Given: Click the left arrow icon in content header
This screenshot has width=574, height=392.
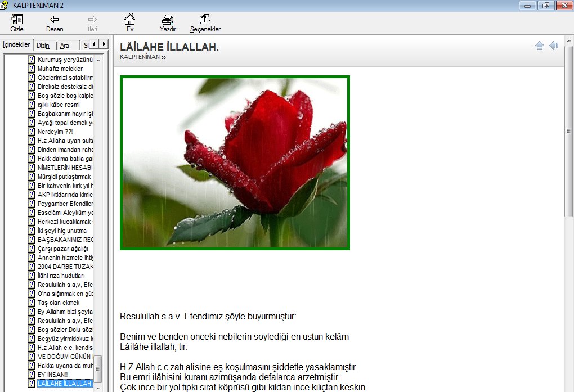Looking at the screenshot, I should tap(554, 46).
